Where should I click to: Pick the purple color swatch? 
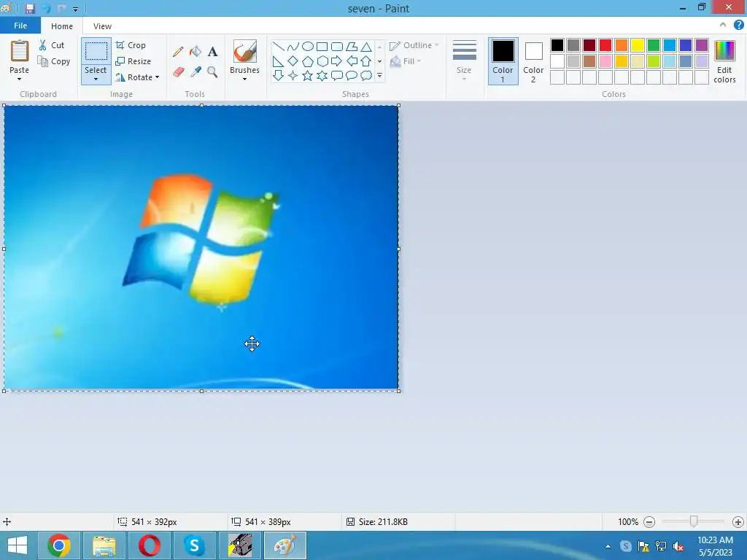702,45
